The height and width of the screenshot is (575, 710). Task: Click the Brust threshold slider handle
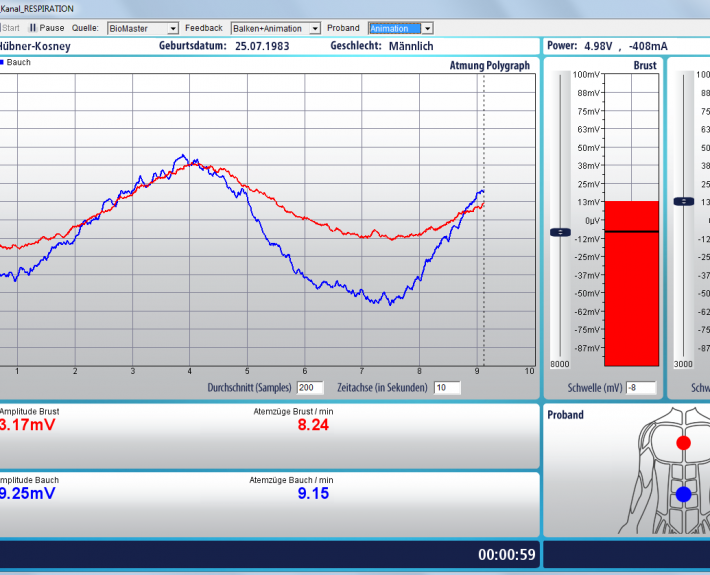click(x=560, y=232)
